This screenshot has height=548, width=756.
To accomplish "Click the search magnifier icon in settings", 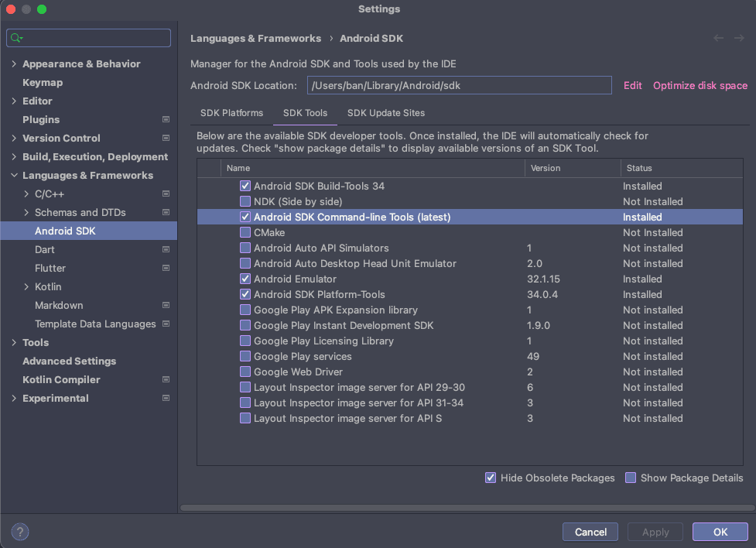I will tap(16, 38).
